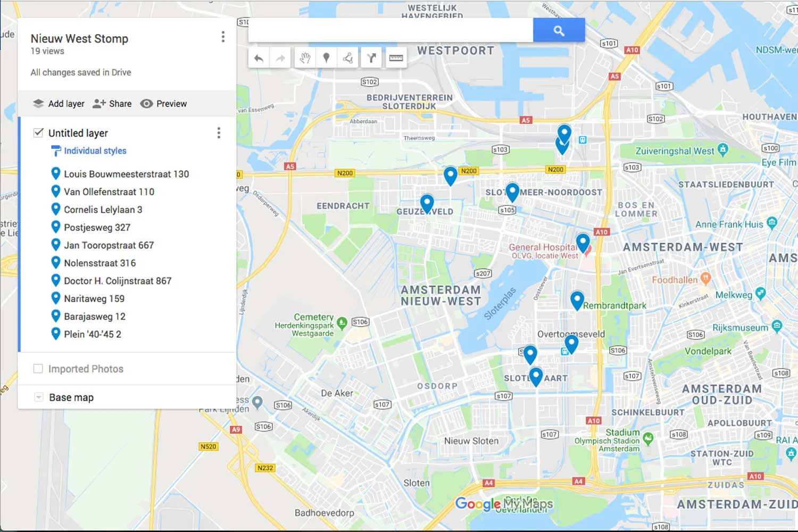Image resolution: width=798 pixels, height=532 pixels.
Task: Enable the Imported Photos layer checkbox
Action: click(x=38, y=369)
